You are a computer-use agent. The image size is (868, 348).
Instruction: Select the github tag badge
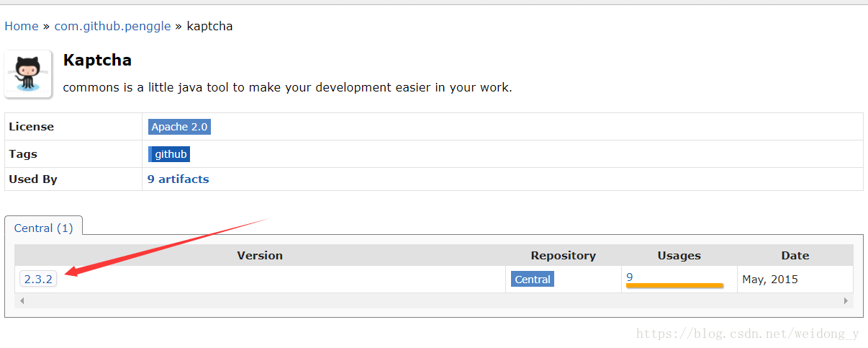pyautogui.click(x=171, y=153)
